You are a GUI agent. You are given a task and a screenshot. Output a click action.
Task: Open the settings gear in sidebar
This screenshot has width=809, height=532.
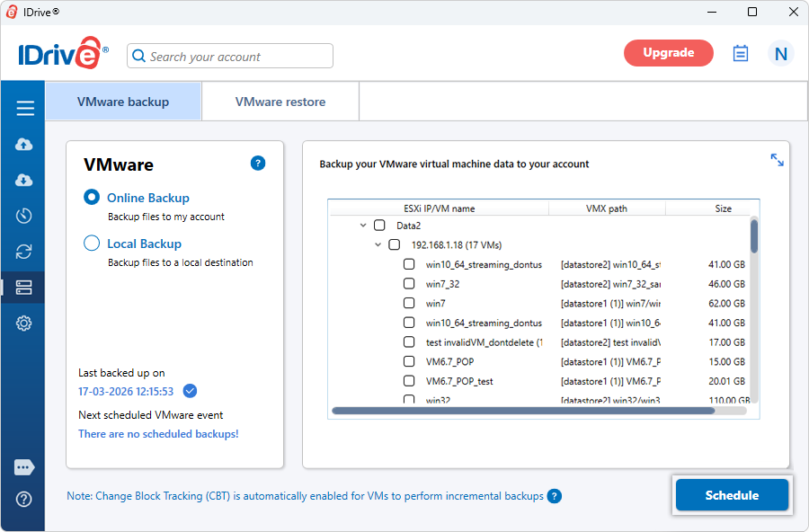click(24, 324)
